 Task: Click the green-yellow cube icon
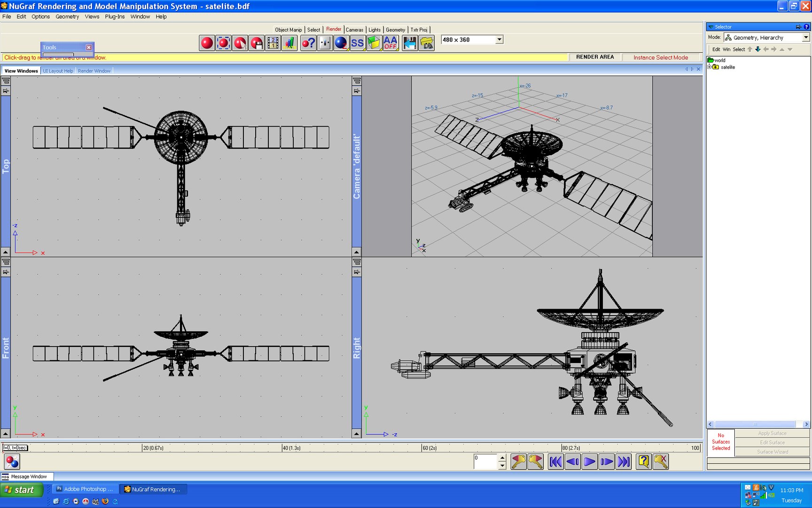(374, 43)
